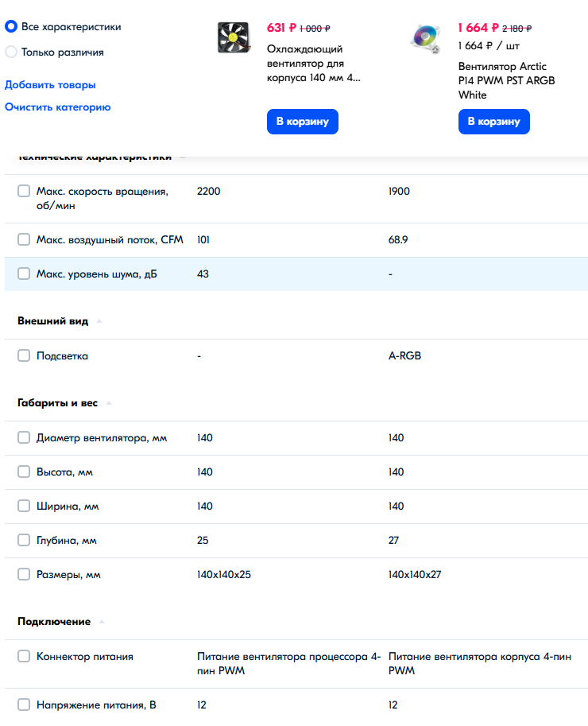This screenshot has width=588, height=726.
Task: Click the '101' CFM airflow value
Action: [x=203, y=240]
